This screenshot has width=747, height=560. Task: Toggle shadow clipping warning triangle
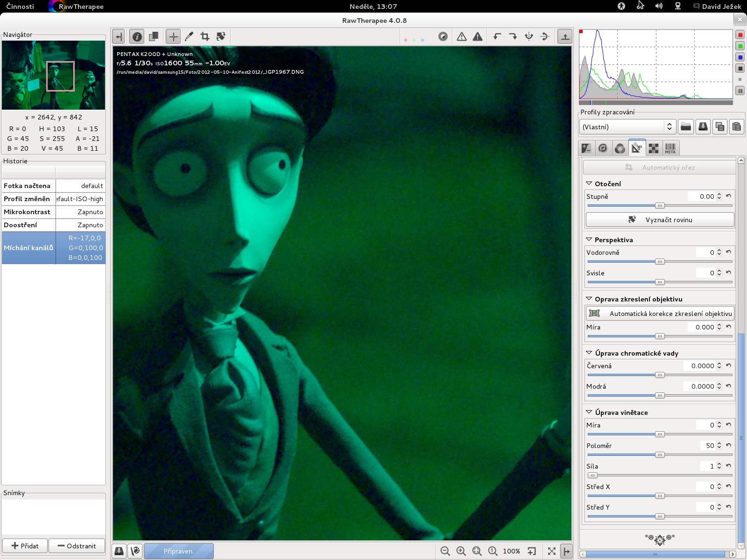point(462,36)
